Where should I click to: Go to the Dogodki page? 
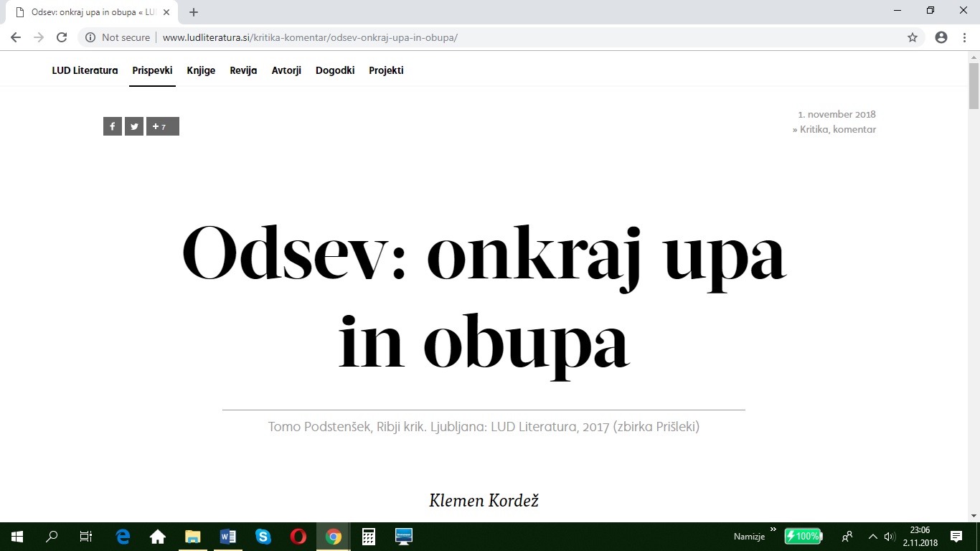click(x=335, y=70)
